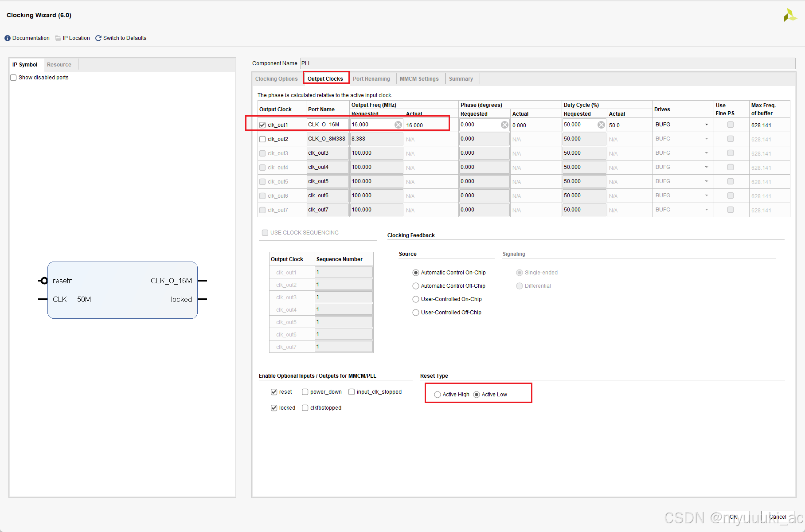Click the clk_out1 requested phase field

tap(484, 125)
